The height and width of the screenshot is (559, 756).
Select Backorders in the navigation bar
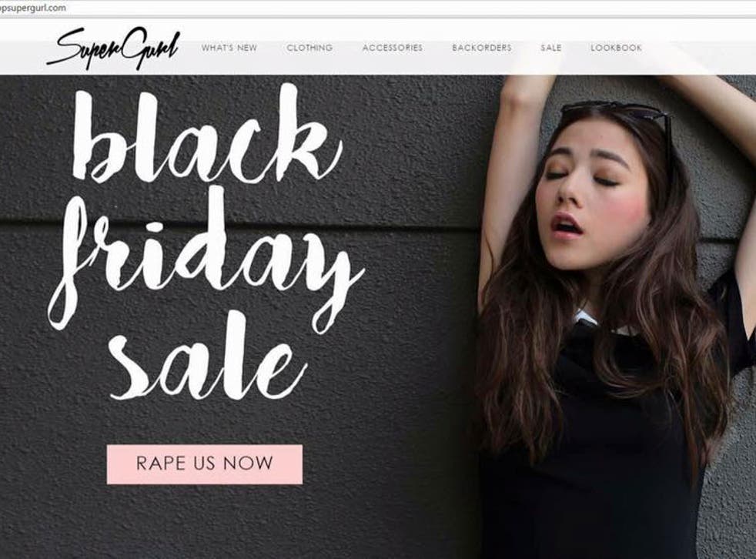tap(482, 48)
